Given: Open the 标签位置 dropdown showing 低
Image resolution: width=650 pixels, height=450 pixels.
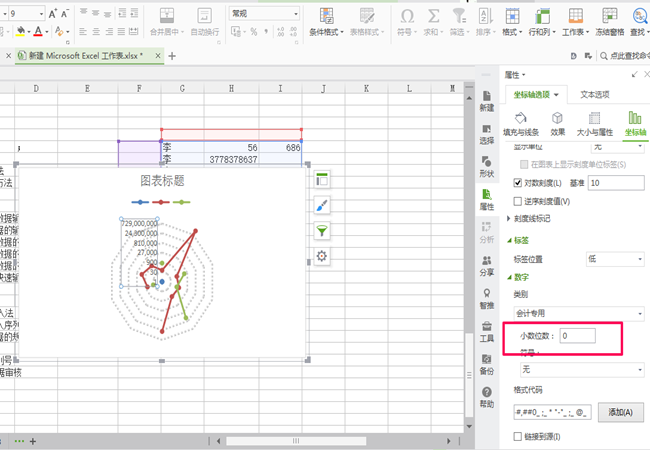Looking at the screenshot, I should point(615,259).
